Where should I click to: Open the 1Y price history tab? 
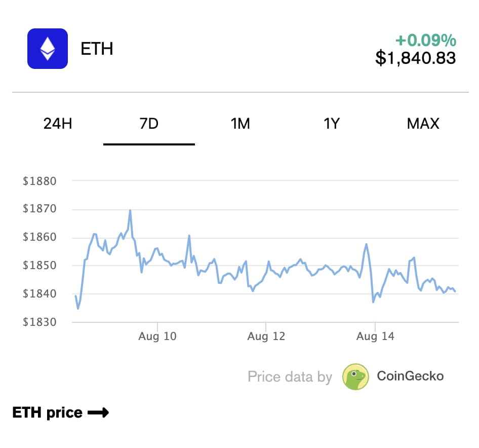(x=332, y=123)
